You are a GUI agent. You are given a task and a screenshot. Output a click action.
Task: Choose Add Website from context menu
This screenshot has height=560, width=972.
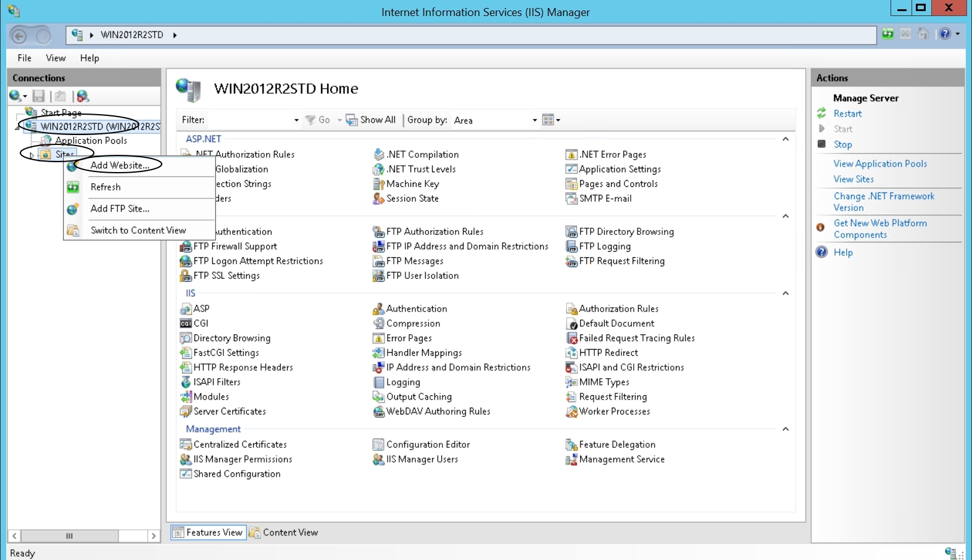139,165
